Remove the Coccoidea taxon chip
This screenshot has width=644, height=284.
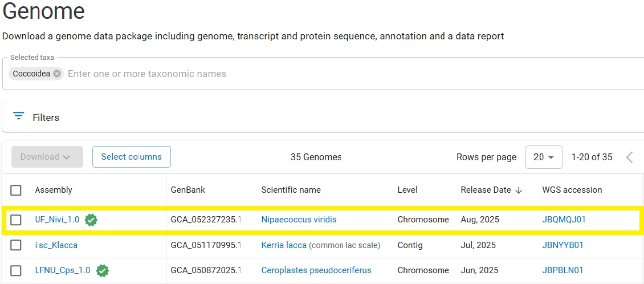[57, 74]
